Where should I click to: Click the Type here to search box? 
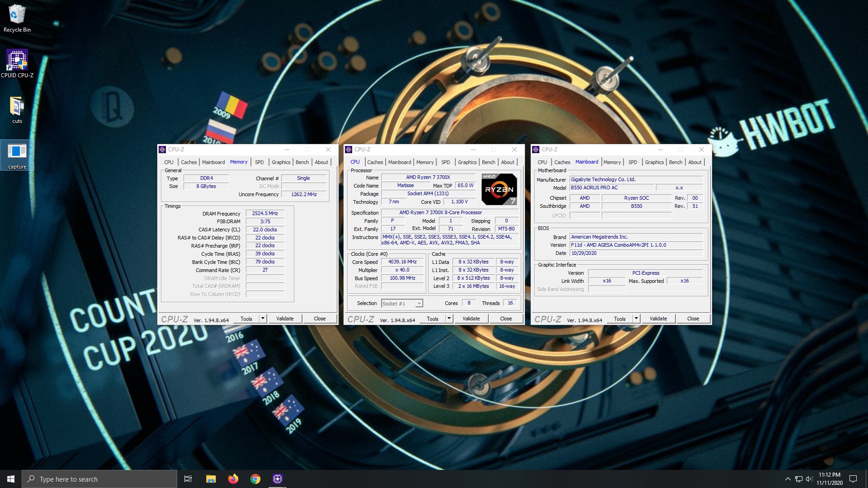[x=99, y=479]
